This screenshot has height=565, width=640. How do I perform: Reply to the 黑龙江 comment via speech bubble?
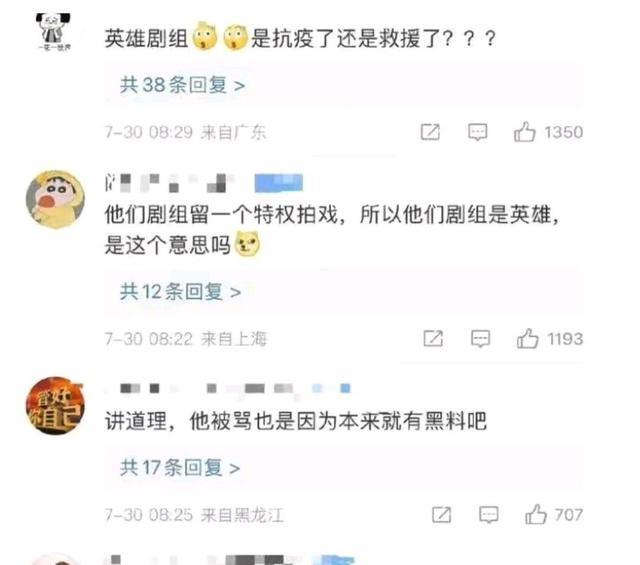(489, 515)
